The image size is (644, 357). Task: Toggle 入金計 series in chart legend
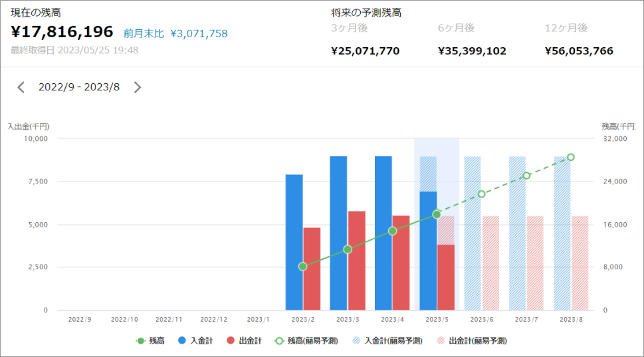coord(195,340)
